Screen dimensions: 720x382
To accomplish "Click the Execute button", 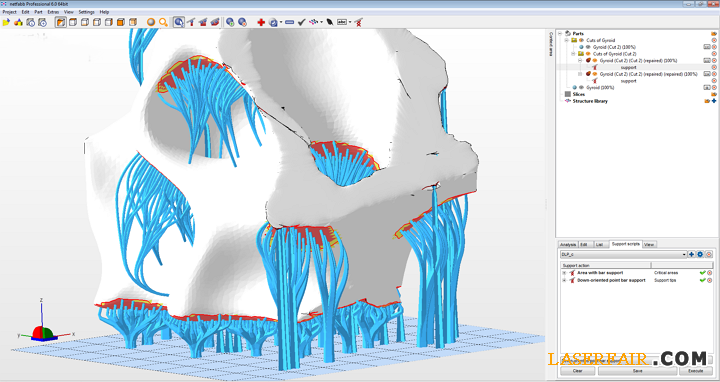I will 696,371.
